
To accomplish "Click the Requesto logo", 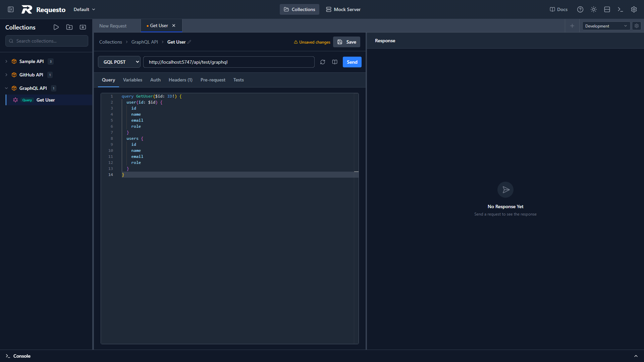I will tap(44, 9).
